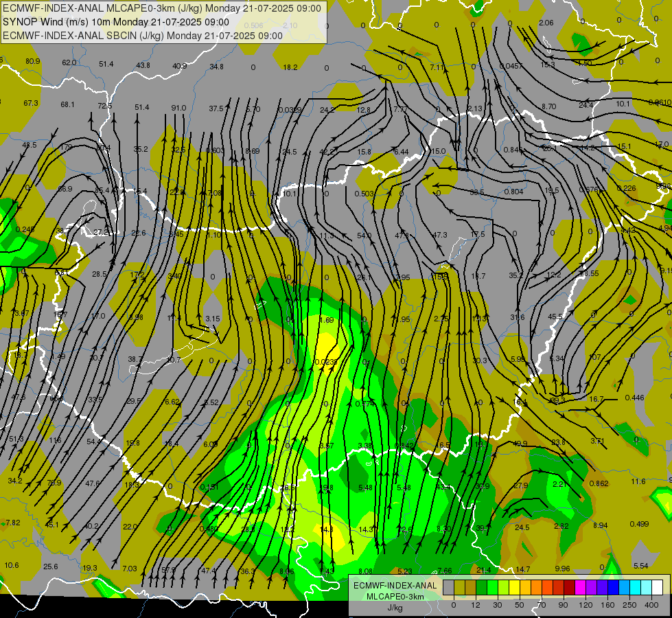This screenshot has height=618, width=672.
Task: Click the purple legend swatch
Action: click(592, 587)
